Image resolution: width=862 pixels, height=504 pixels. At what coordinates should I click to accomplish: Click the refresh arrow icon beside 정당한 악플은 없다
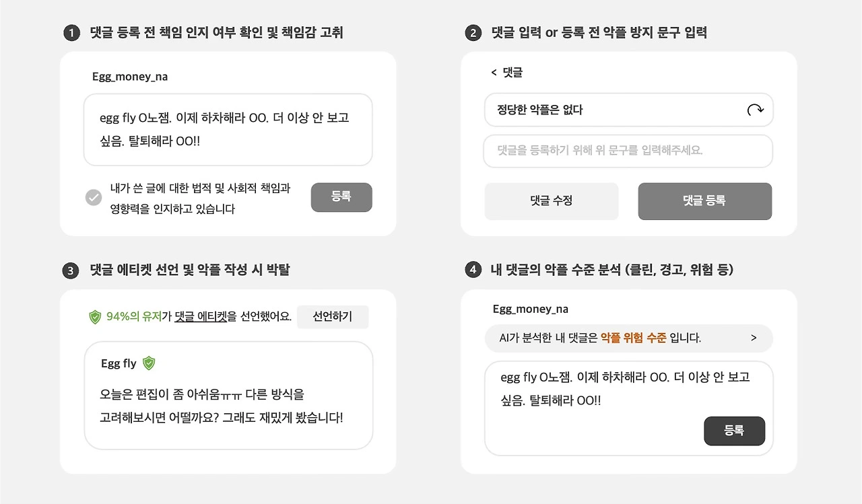coord(755,110)
